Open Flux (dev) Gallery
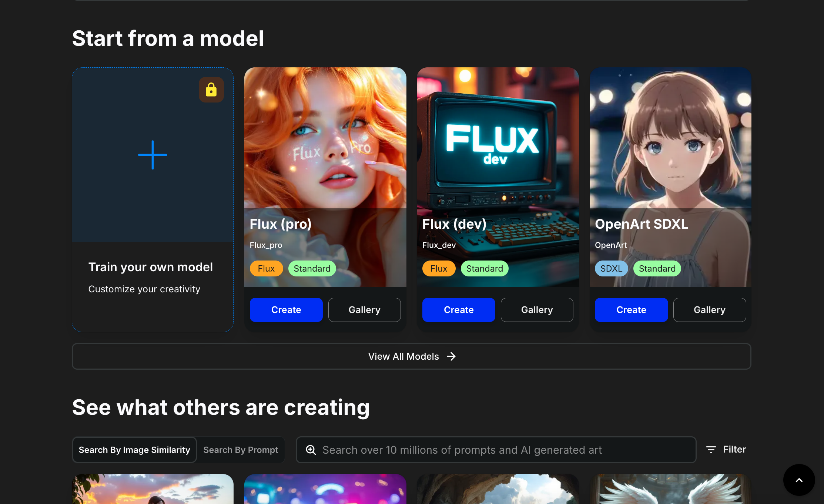 537,310
